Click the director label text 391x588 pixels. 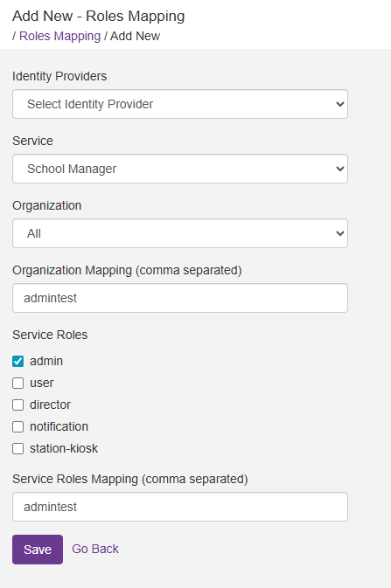[50, 405]
